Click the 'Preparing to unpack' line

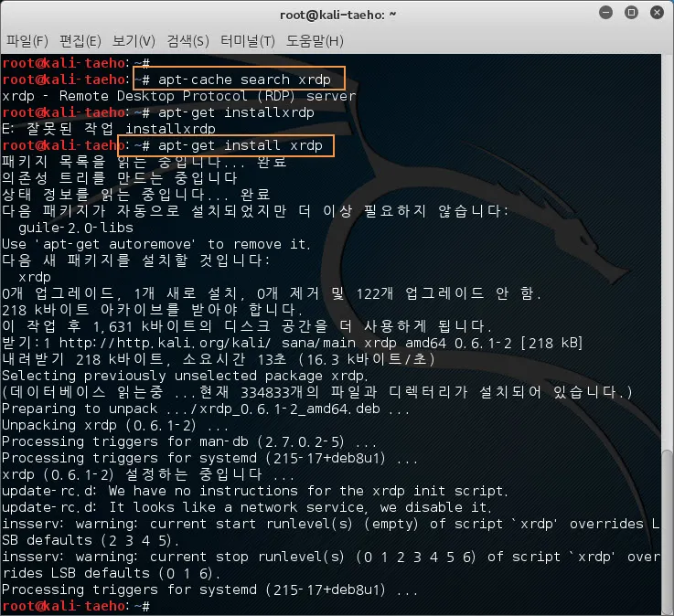pos(206,409)
